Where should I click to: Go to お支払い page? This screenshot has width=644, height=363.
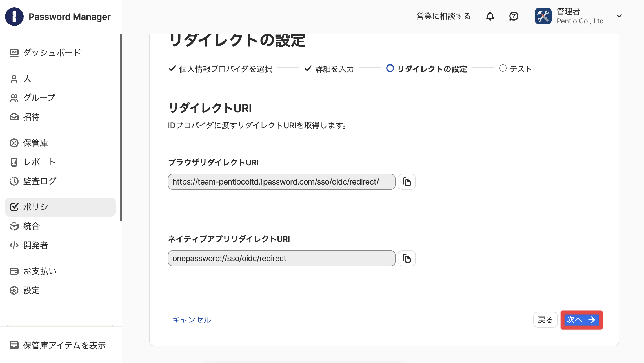point(60,271)
